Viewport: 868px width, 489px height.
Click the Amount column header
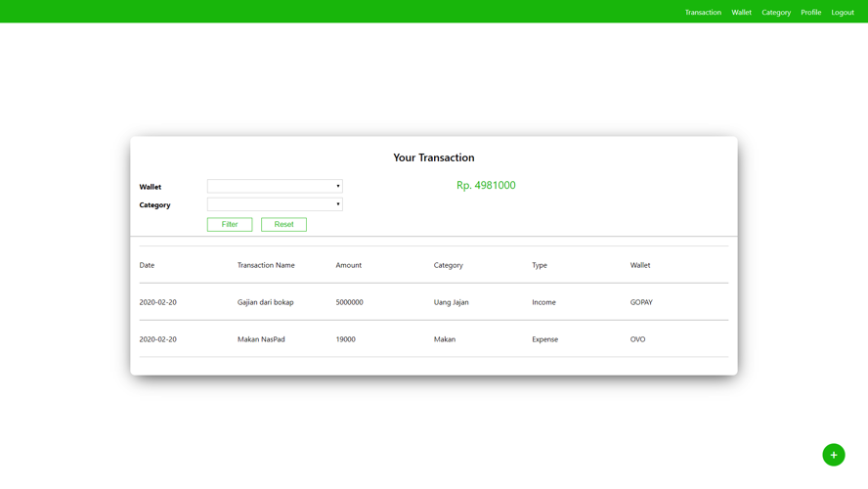[348, 265]
